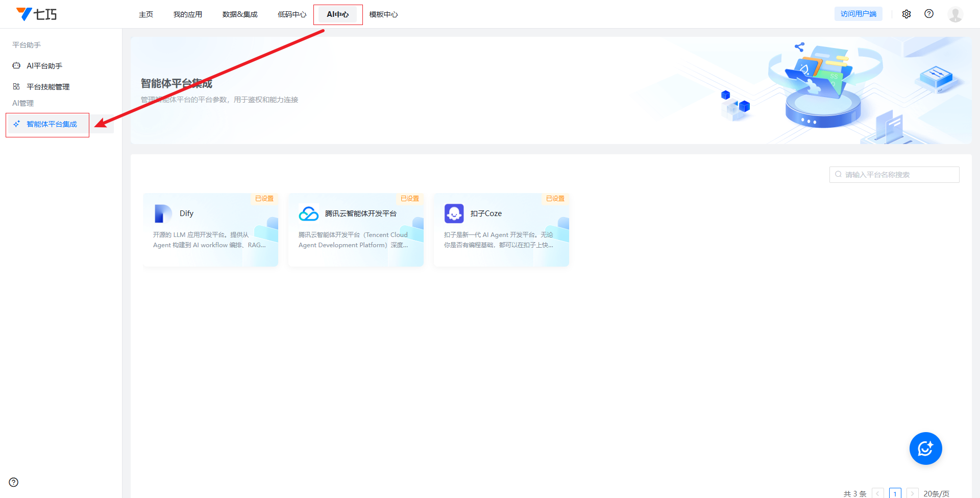The width and height of the screenshot is (980, 498).
Task: Click the Dify platform logo
Action: click(x=163, y=214)
